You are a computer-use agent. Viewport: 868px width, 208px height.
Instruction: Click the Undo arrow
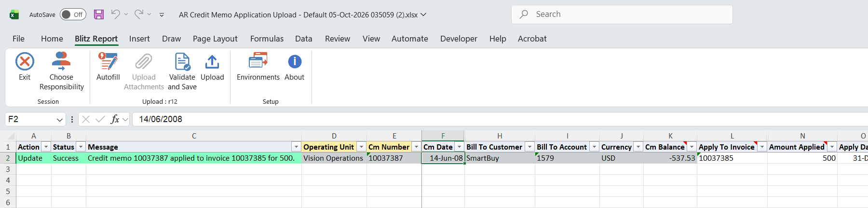pyautogui.click(x=115, y=14)
